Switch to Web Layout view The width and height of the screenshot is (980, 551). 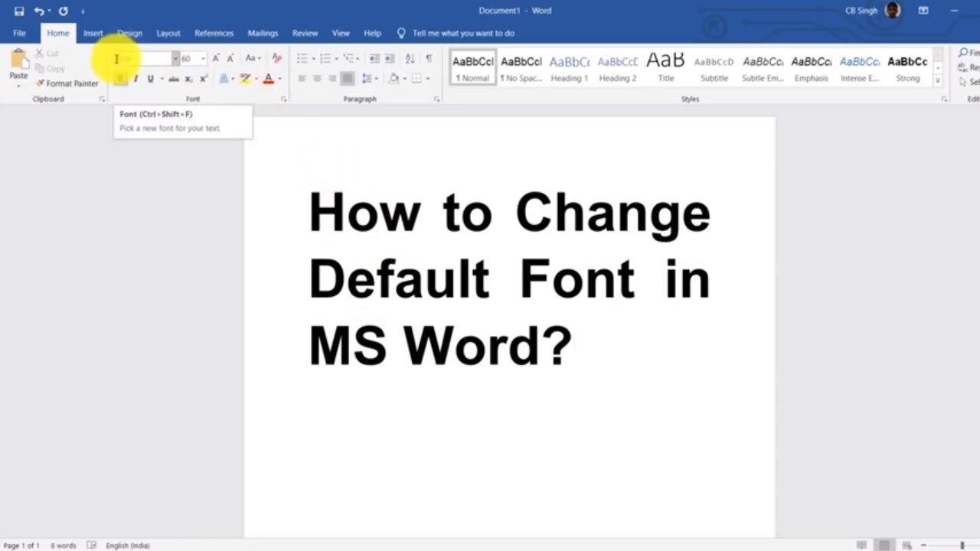point(906,545)
